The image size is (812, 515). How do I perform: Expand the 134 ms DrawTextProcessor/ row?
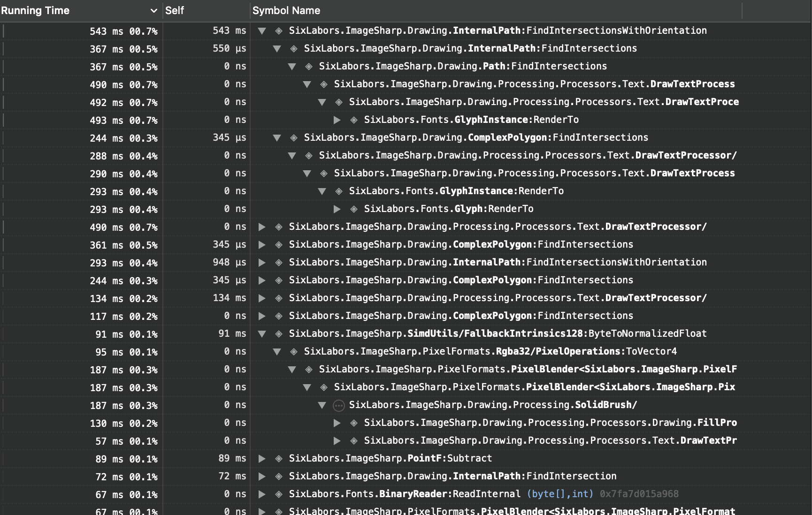(262, 298)
